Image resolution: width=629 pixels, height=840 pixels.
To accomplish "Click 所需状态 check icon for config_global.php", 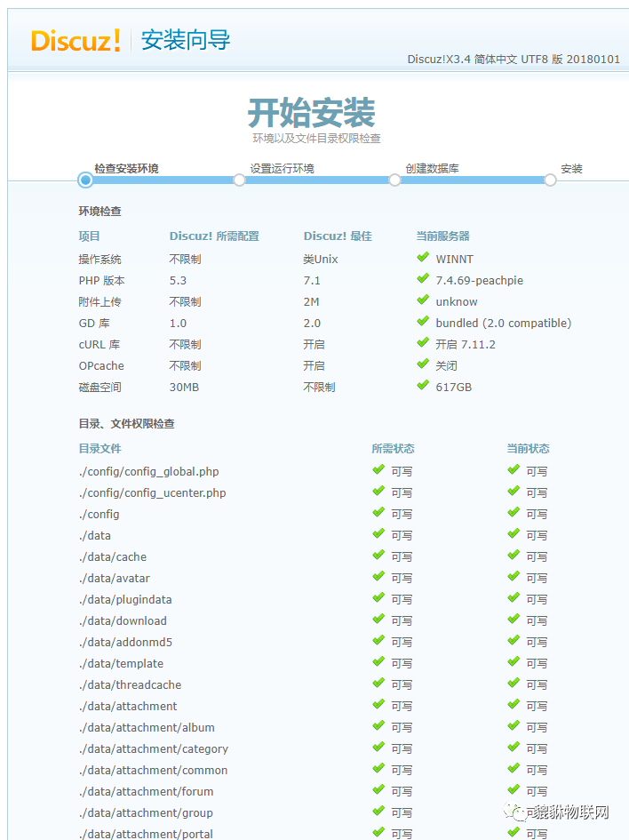I will point(378,470).
